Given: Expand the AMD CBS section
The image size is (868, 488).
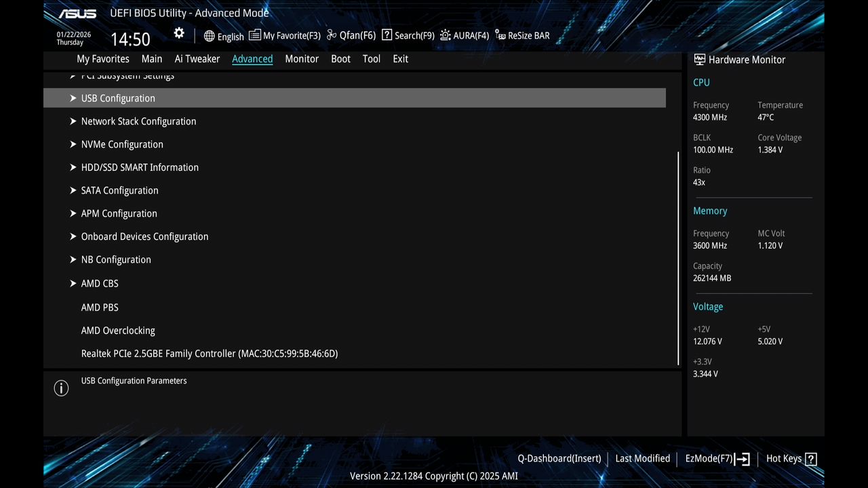Looking at the screenshot, I should point(100,283).
